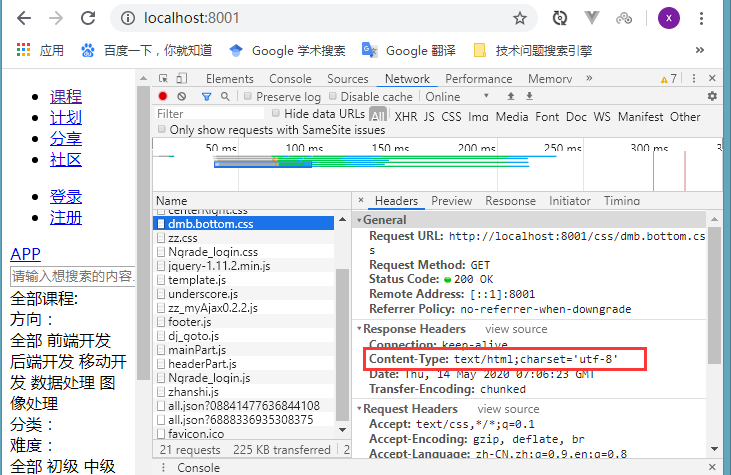
Task: Open the Preview tab
Action: coord(451,201)
